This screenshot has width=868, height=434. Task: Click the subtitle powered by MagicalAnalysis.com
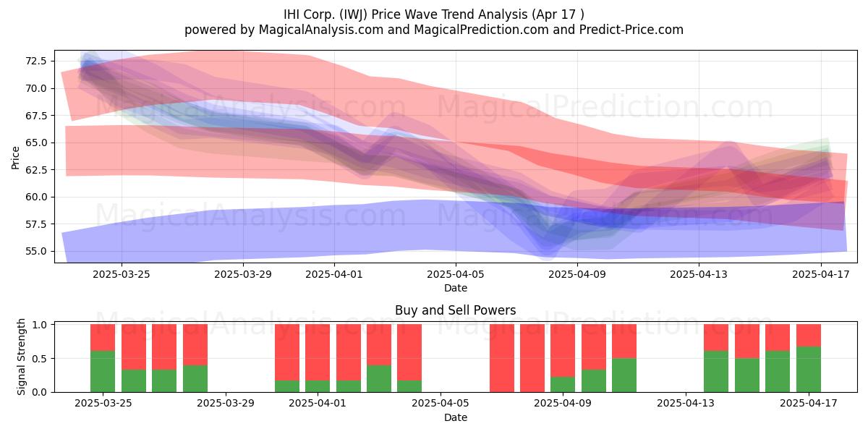click(434, 30)
